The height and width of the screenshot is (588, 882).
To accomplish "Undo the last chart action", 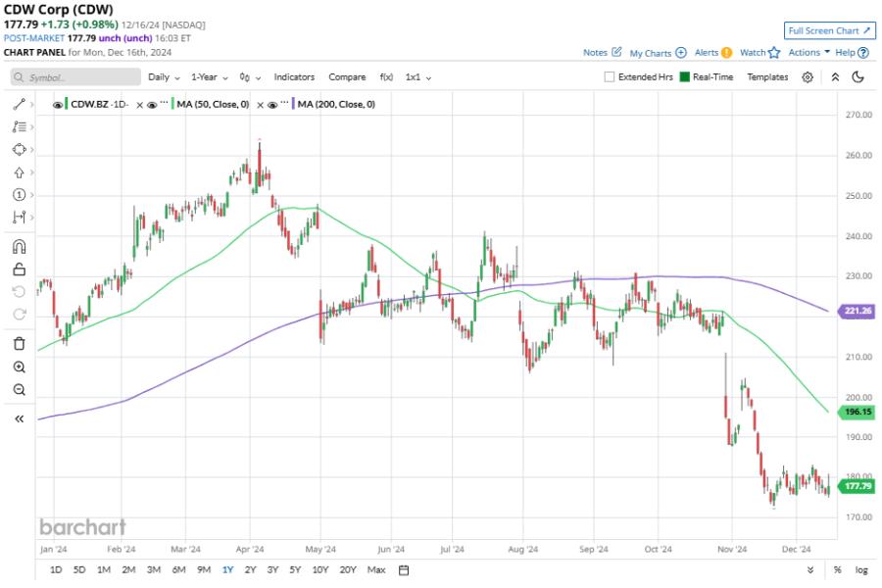I will [20, 291].
